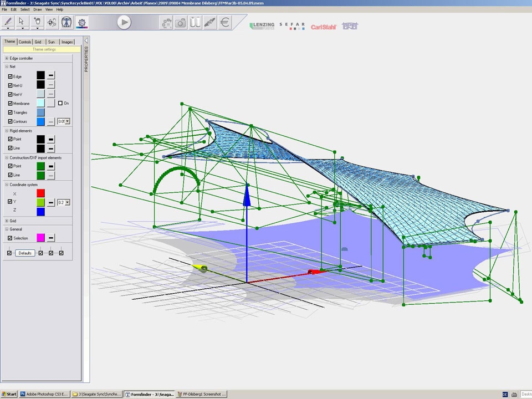Click the camera snapshot icon
This screenshot has width=532, height=399.
pyautogui.click(x=181, y=22)
